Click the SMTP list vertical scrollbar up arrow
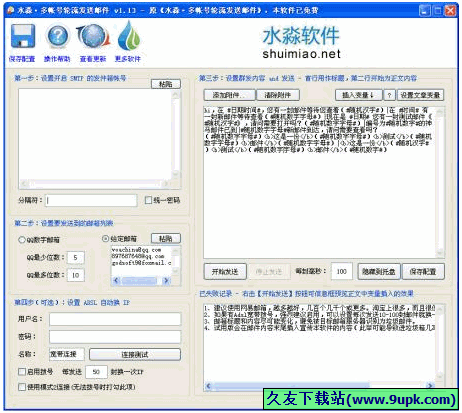Viewport: 462px width, 413px height. 176,94
